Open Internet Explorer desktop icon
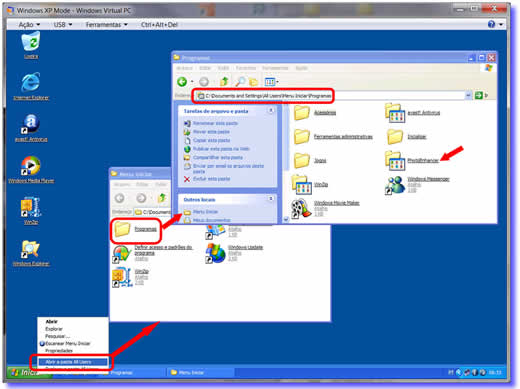The image size is (520, 389). point(31,86)
